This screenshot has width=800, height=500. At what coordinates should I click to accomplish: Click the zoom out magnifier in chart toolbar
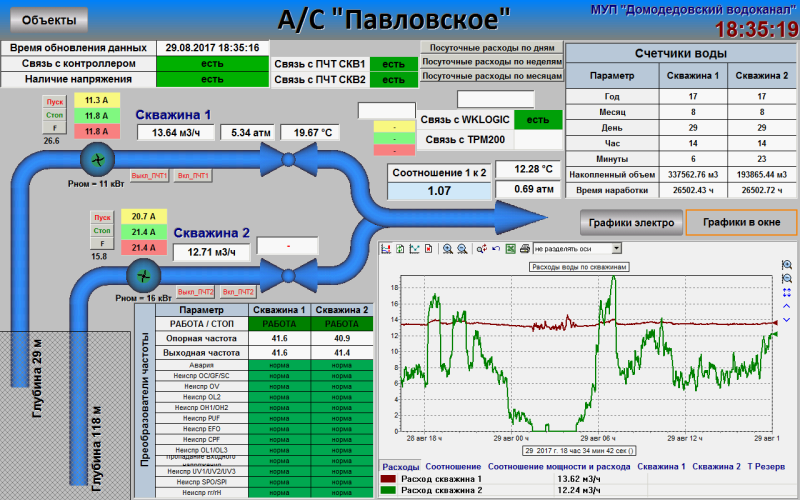[461, 248]
